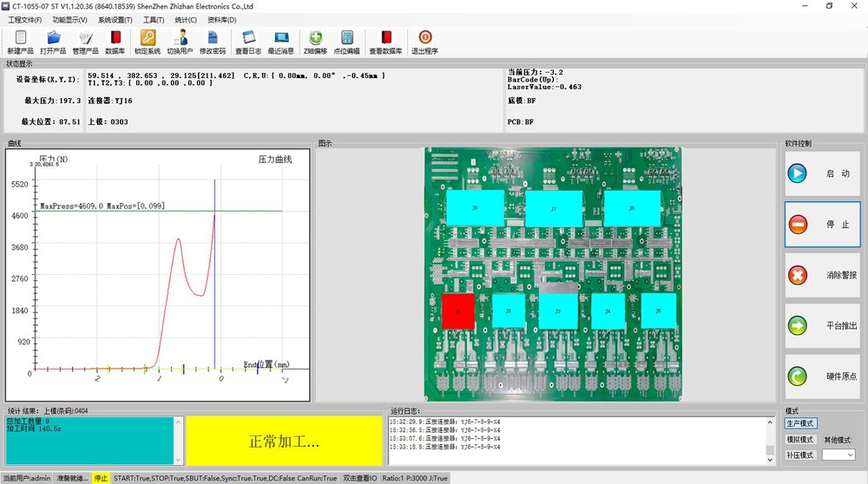Click the 消除警报 clear alarm button
The image size is (868, 484).
[x=822, y=275]
